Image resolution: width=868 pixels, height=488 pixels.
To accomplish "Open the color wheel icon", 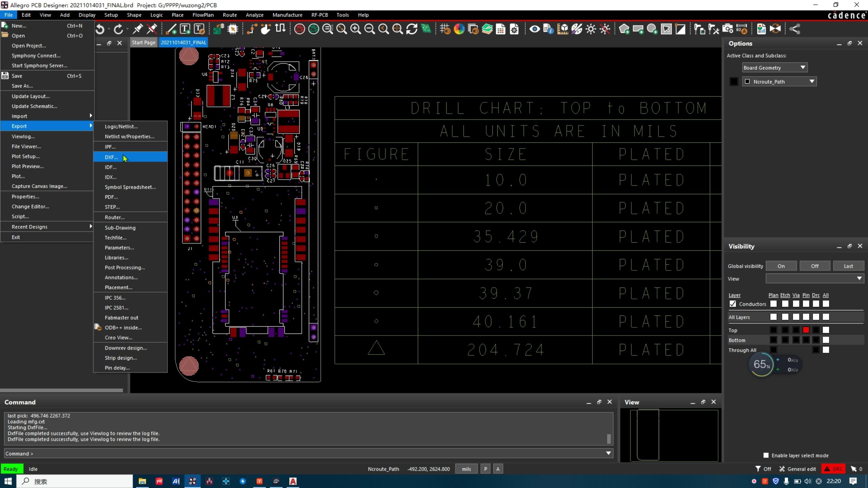I will [459, 29].
